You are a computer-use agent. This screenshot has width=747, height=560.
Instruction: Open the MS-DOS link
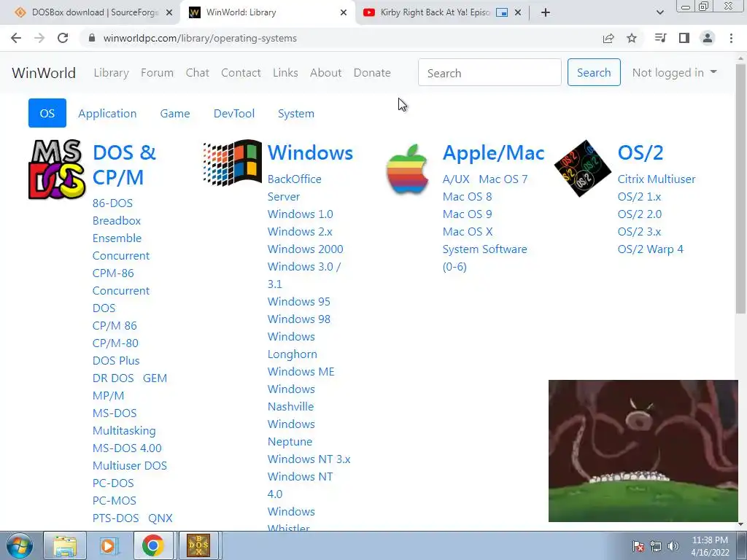115,413
